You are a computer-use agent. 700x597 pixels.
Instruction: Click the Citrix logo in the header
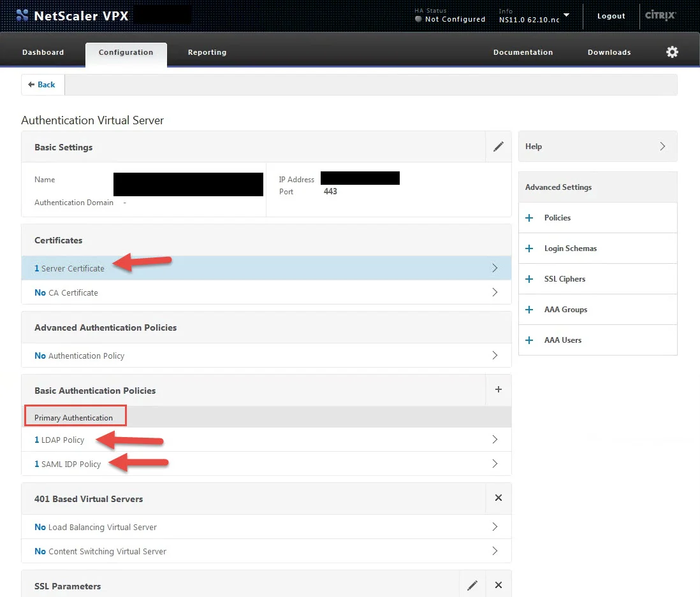point(660,16)
